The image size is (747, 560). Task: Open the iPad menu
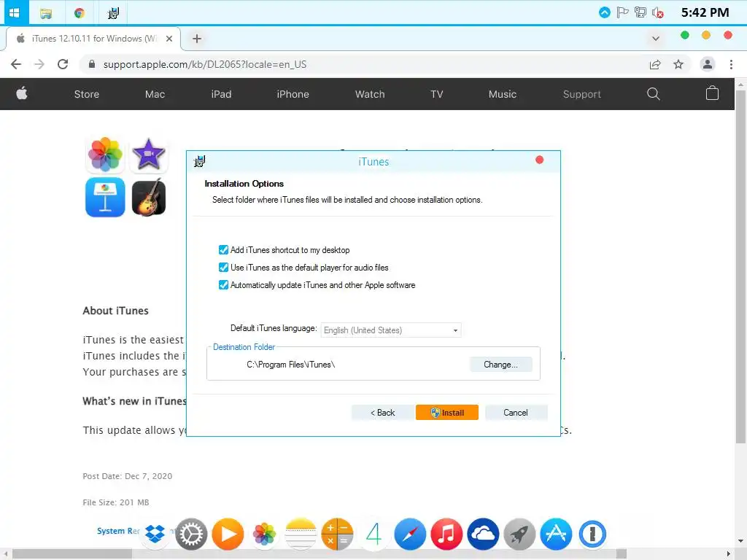coord(221,94)
